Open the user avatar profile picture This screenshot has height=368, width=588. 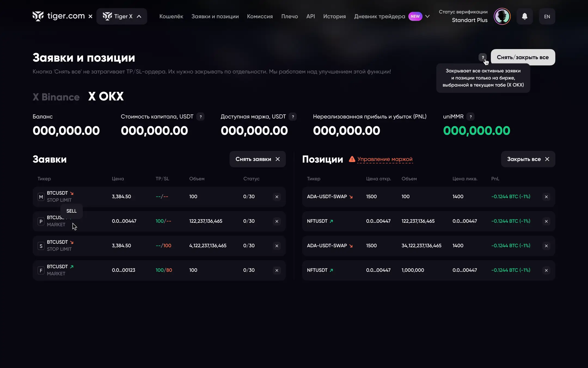(x=502, y=16)
